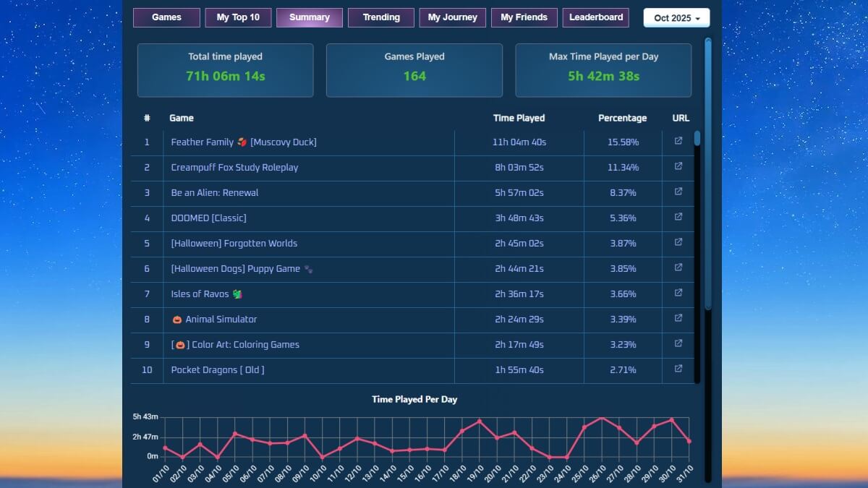The image size is (868, 488).
Task: Open external link for Isles of Ravos
Action: pos(678,294)
